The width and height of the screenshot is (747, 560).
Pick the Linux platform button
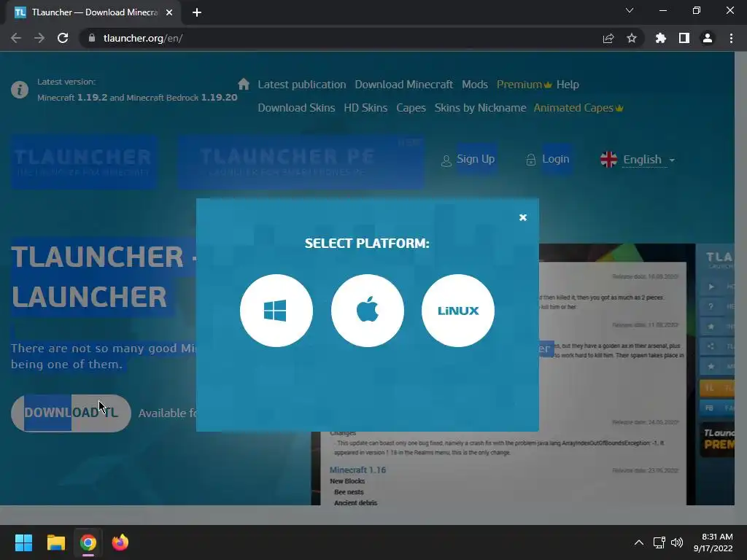(458, 311)
